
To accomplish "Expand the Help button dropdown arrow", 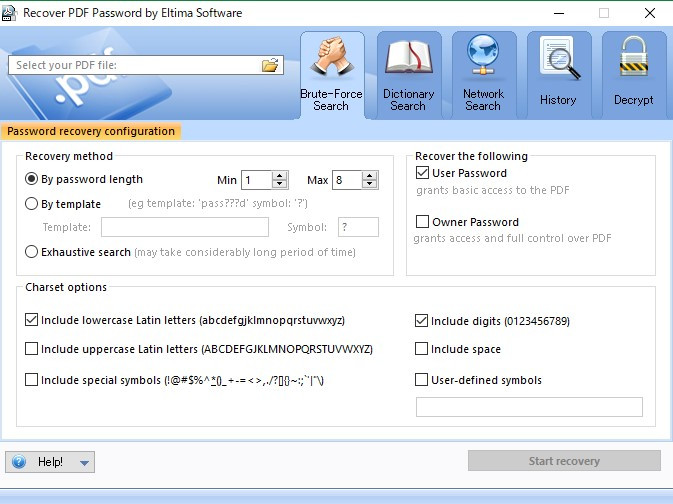I will [x=84, y=462].
